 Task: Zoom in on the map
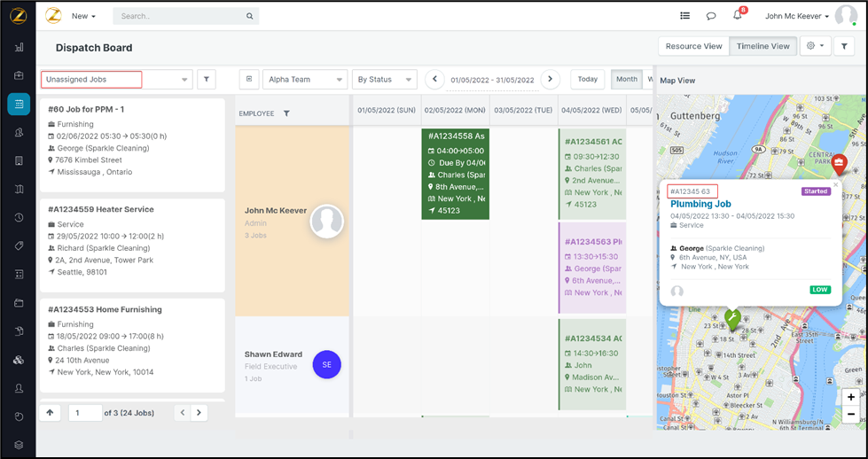point(850,397)
